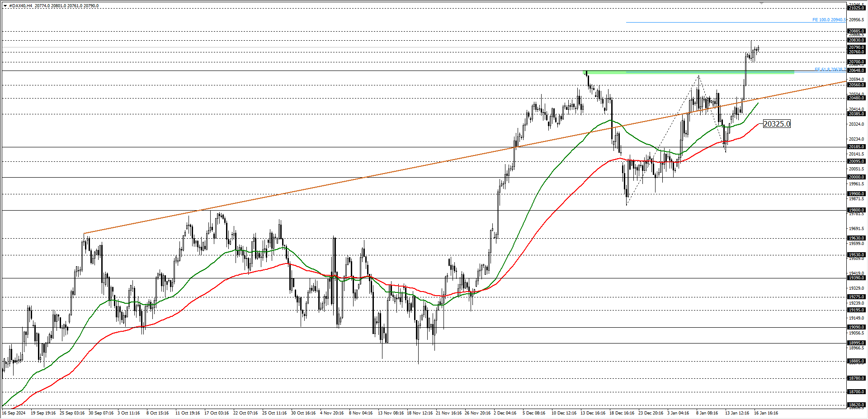Screen dimensions: 868x419
Task: Click the 19195.0 price level tag
Action: [856, 310]
